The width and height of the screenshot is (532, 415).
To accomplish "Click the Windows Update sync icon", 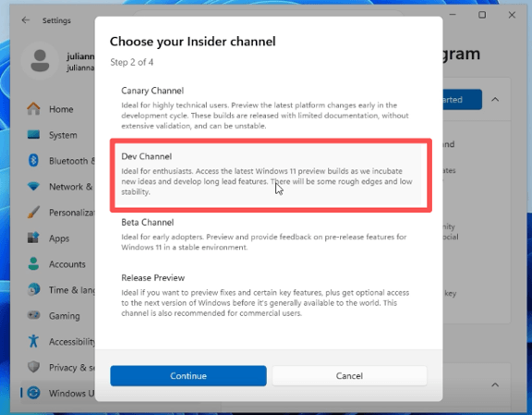I will coord(33,393).
